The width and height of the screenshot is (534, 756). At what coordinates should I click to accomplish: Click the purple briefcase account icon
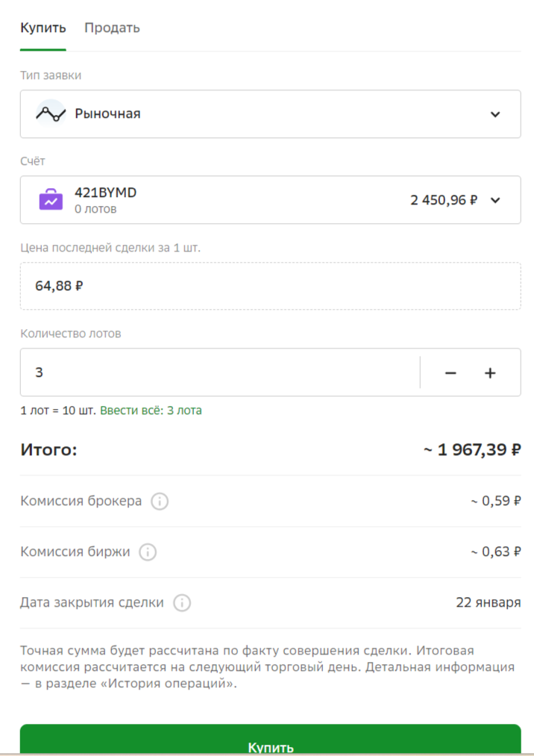click(x=50, y=200)
